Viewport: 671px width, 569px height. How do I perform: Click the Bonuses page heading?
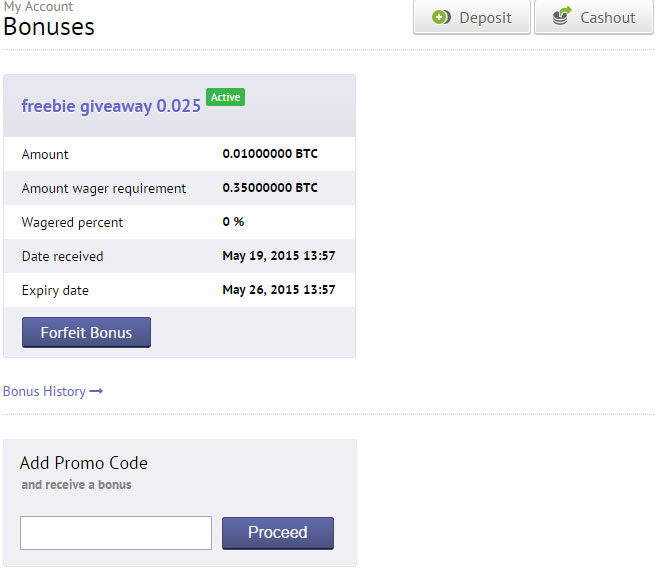pyautogui.click(x=49, y=27)
